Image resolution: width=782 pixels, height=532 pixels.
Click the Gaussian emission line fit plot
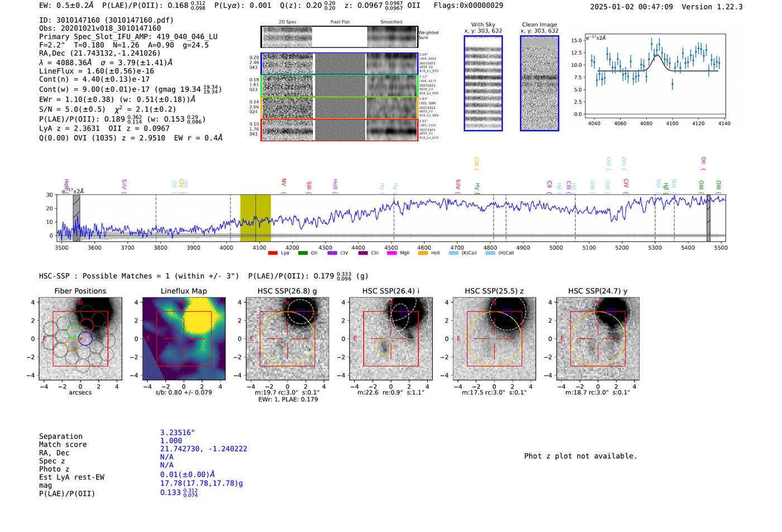coord(655,77)
